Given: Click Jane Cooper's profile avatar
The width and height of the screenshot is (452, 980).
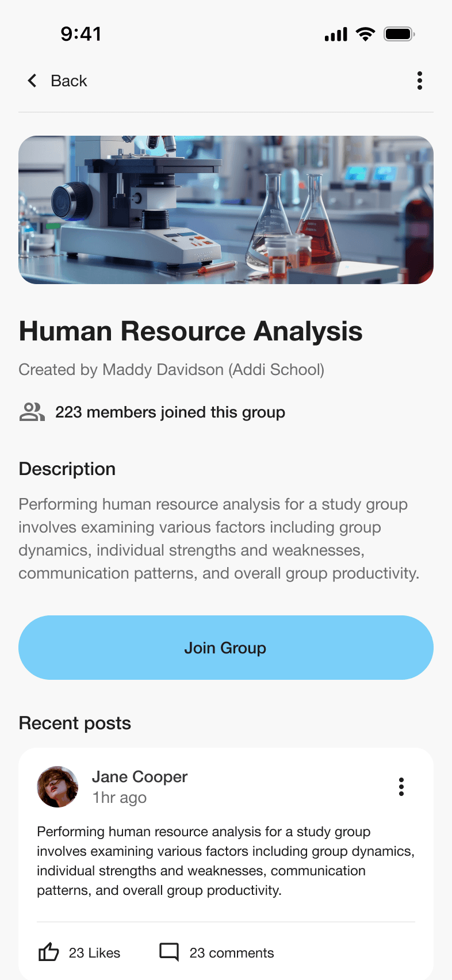Looking at the screenshot, I should [x=58, y=787].
